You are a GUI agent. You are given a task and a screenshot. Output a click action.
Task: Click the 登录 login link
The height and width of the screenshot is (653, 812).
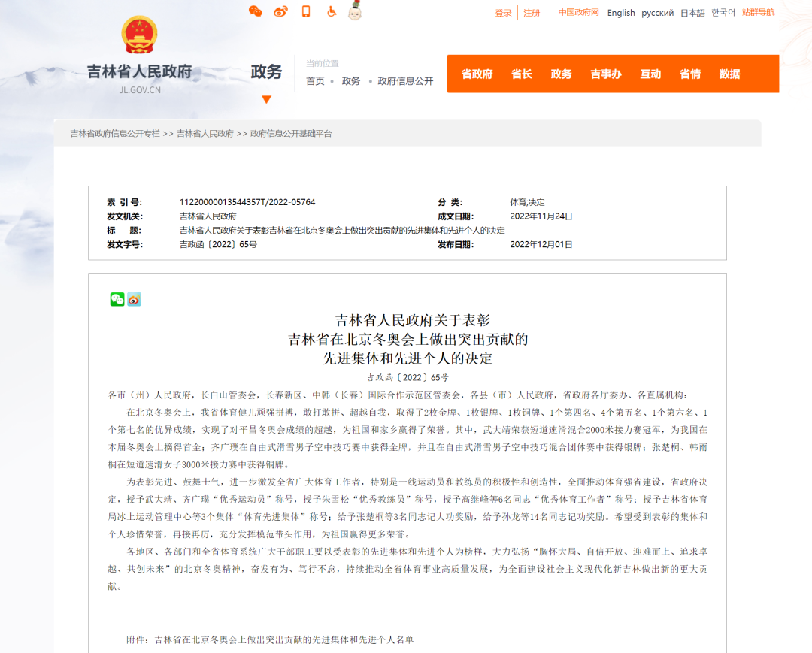tap(503, 13)
